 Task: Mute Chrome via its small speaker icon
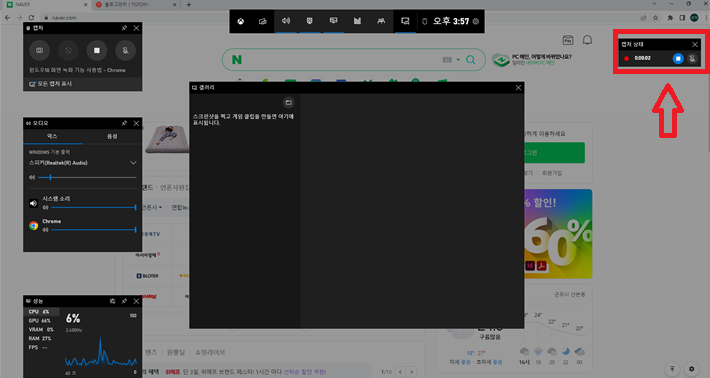(x=45, y=230)
